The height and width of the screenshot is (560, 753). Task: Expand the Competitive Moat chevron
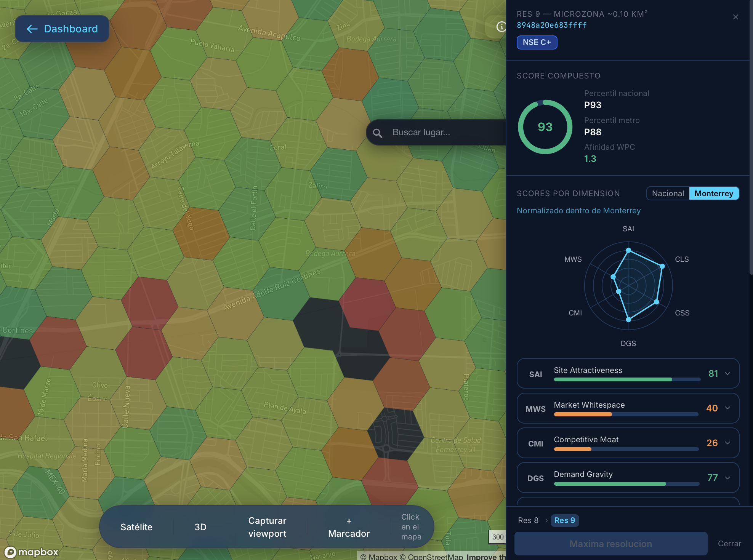point(727,443)
